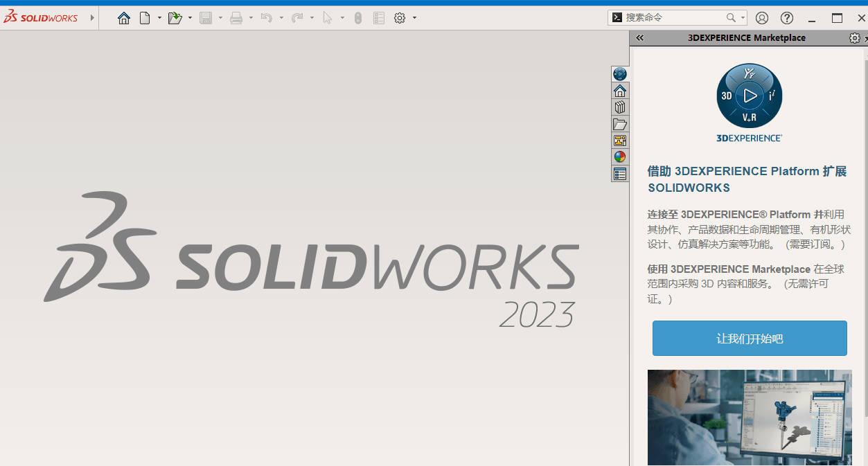Click the task pane Home icon
Viewport: 868px width, 466px height.
pos(619,90)
